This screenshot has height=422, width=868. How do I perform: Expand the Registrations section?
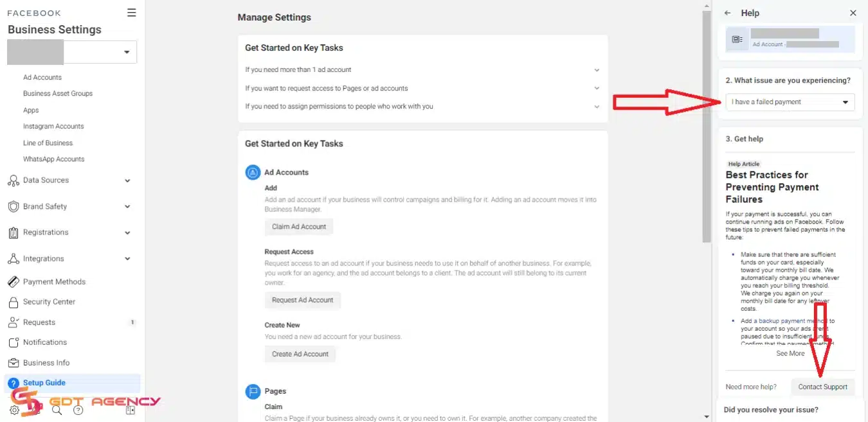[x=127, y=233]
